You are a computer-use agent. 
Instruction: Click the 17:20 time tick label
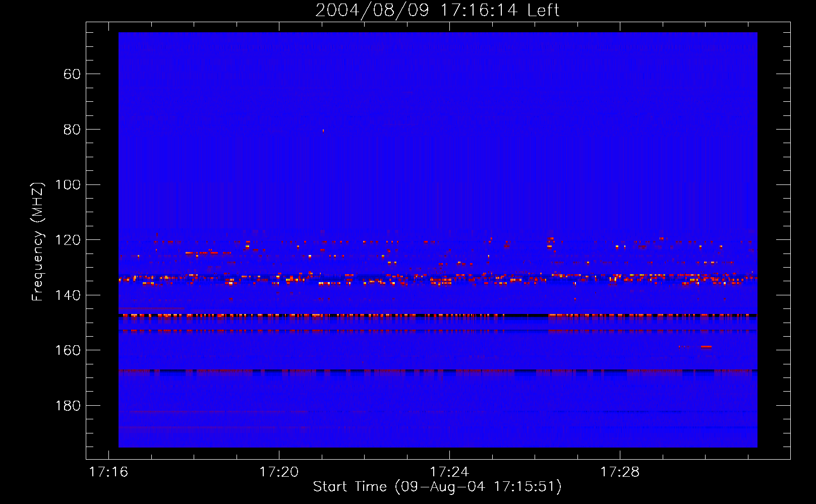279,472
